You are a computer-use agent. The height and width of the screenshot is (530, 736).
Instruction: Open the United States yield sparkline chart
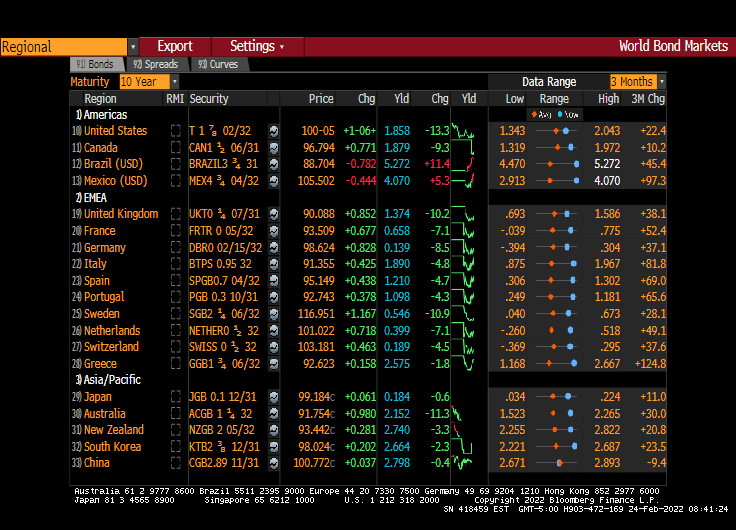463,131
